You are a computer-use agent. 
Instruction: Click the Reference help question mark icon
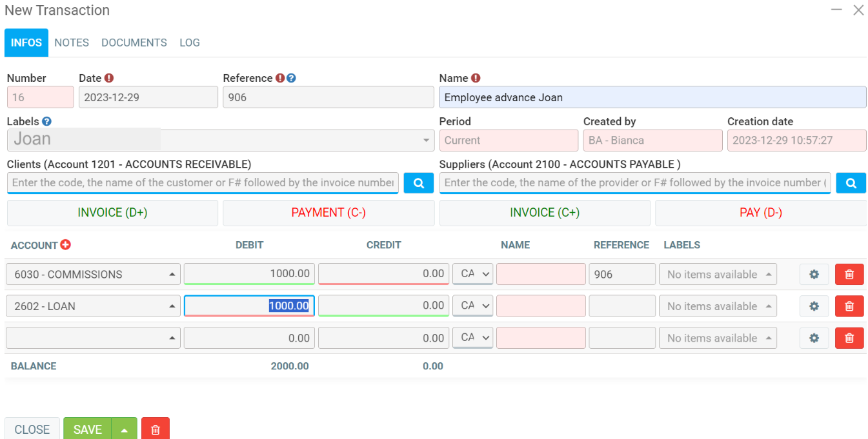pos(291,78)
